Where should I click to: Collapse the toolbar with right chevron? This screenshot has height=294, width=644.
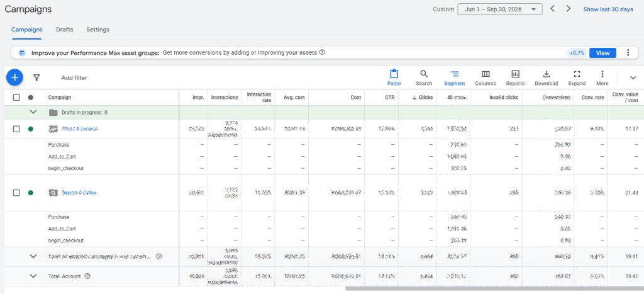[x=633, y=77]
